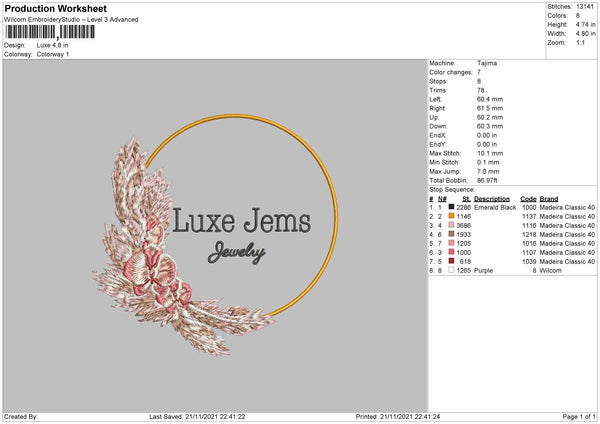Click 'Madeira Classic 40' in row 1
Image resolution: width=600 pixels, height=424 pixels.
point(567,207)
